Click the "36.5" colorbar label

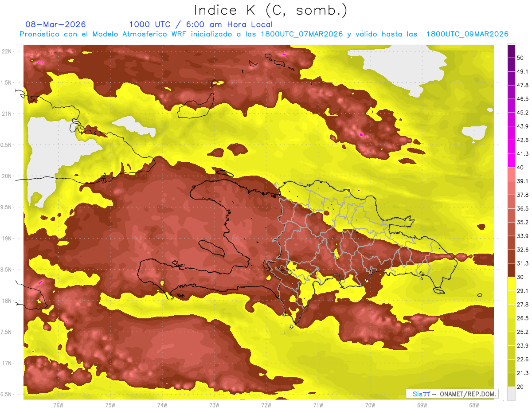point(523,208)
